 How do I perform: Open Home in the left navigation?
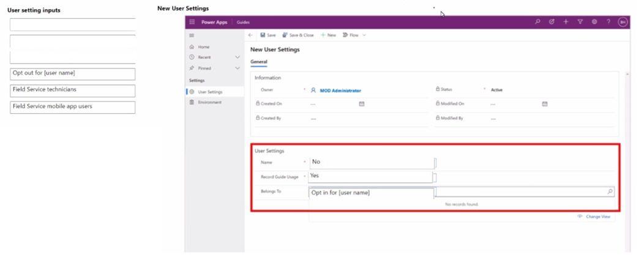[x=203, y=47]
